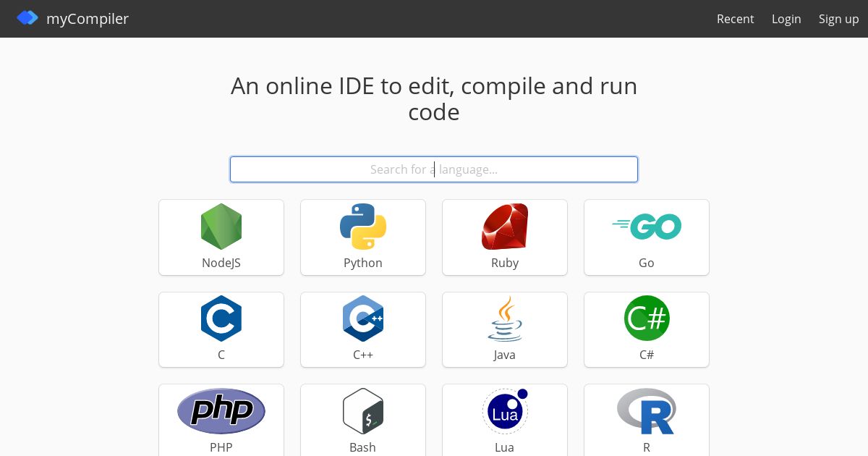Viewport: 868px width, 456px height.
Task: Go to the myCompiler home link text
Action: (x=88, y=19)
